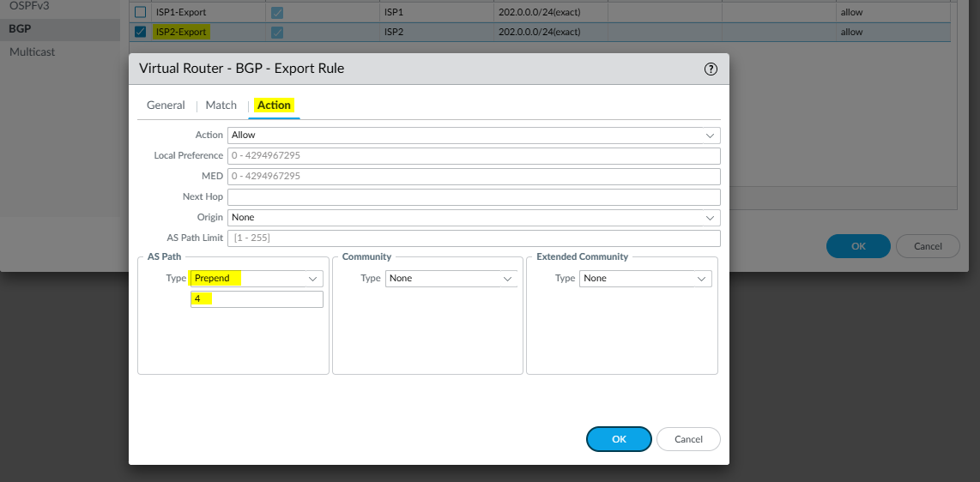Click into the MED input field
Viewport: 980px width, 482px height.
pyautogui.click(x=474, y=176)
